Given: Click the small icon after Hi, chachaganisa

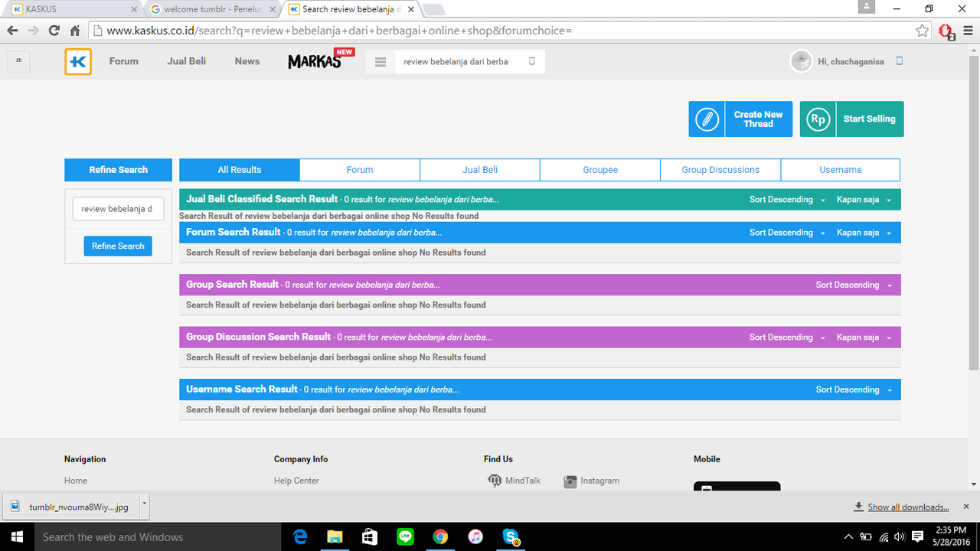Looking at the screenshot, I should [900, 61].
